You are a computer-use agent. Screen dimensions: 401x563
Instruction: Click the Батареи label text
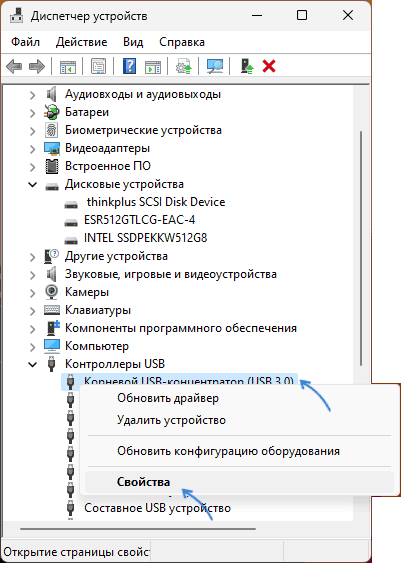click(87, 112)
